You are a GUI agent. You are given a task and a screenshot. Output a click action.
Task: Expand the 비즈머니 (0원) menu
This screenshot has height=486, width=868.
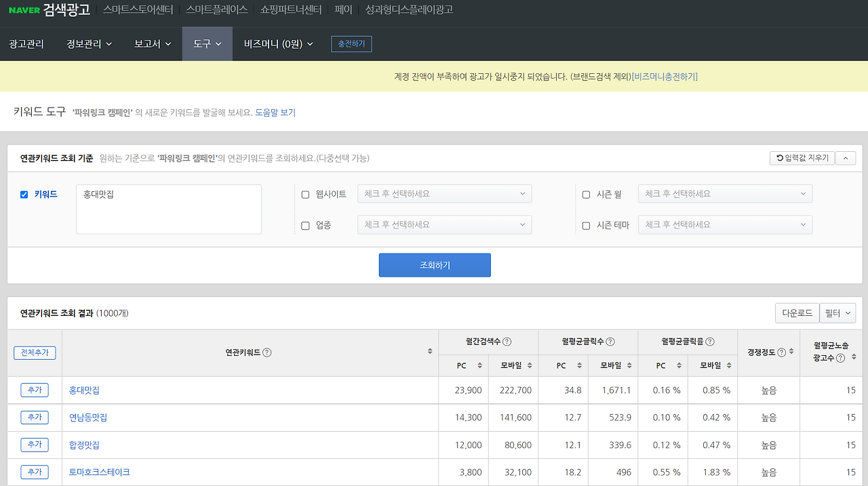pyautogui.click(x=278, y=44)
